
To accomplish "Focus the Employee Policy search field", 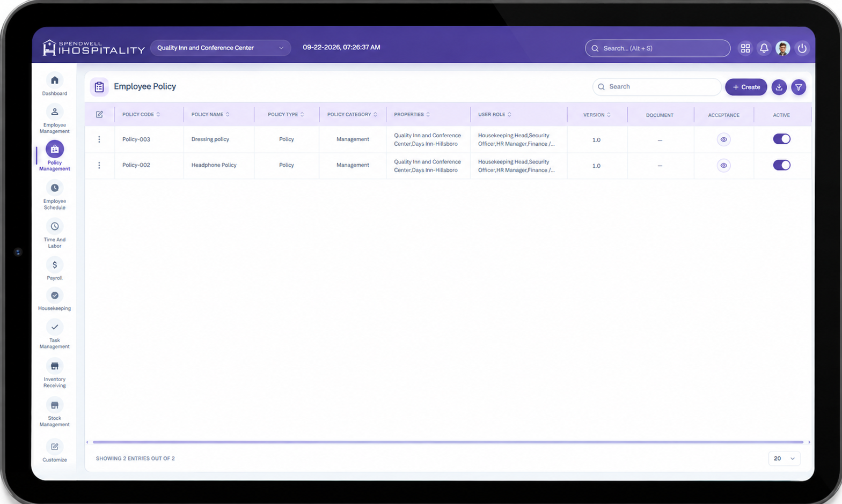I will point(656,87).
